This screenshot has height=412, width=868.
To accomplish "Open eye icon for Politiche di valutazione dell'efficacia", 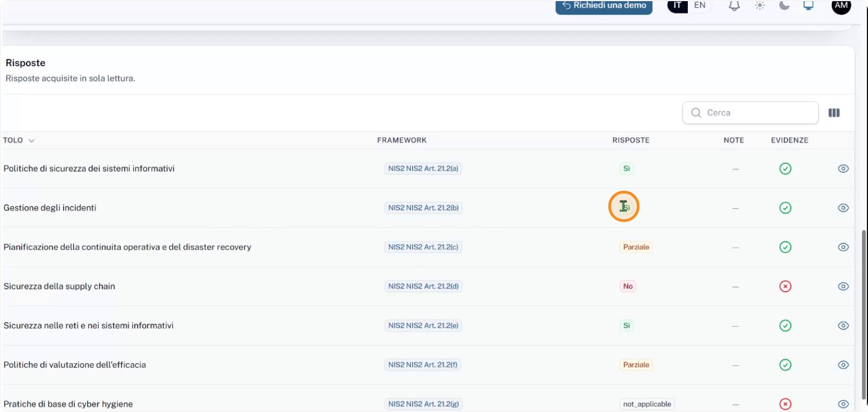I will click(x=843, y=365).
